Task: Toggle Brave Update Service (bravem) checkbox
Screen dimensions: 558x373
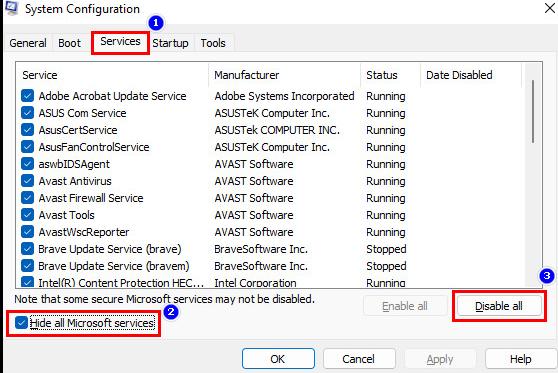Action: [x=27, y=266]
